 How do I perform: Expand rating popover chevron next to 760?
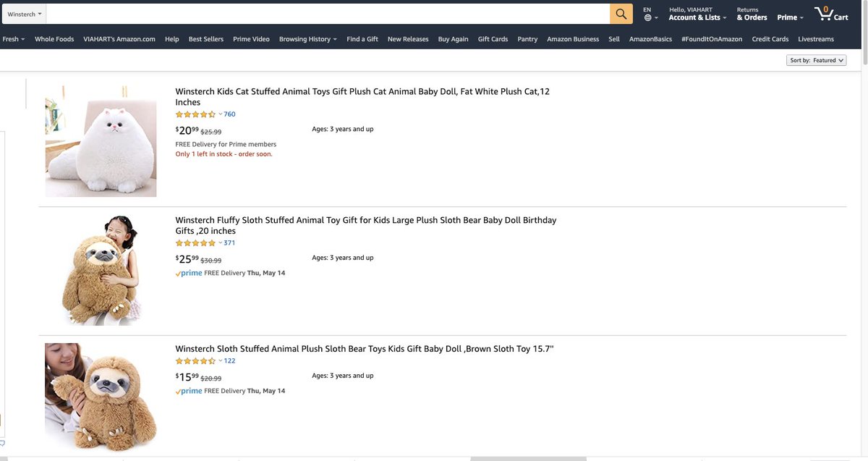click(x=221, y=114)
